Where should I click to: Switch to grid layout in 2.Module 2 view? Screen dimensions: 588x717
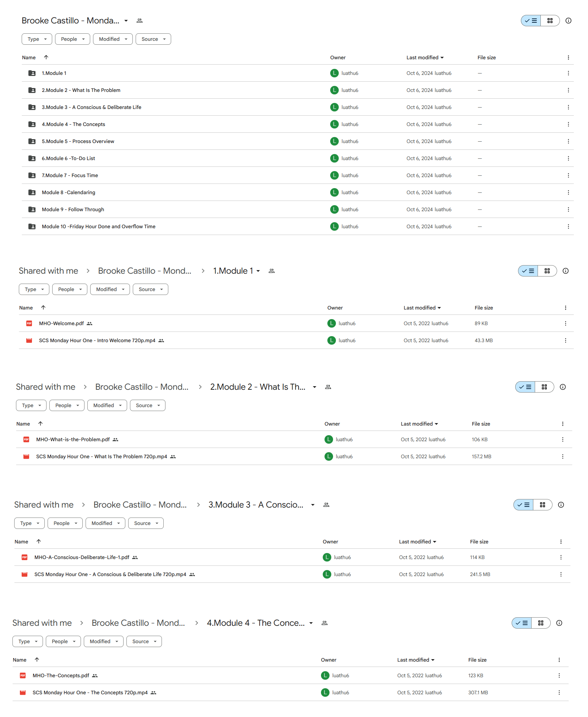point(544,387)
